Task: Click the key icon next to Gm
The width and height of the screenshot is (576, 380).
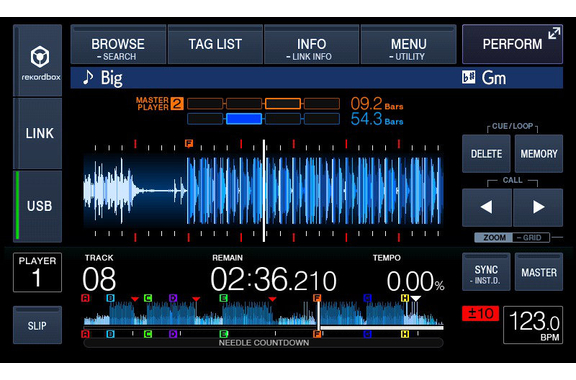Action: 468,78
